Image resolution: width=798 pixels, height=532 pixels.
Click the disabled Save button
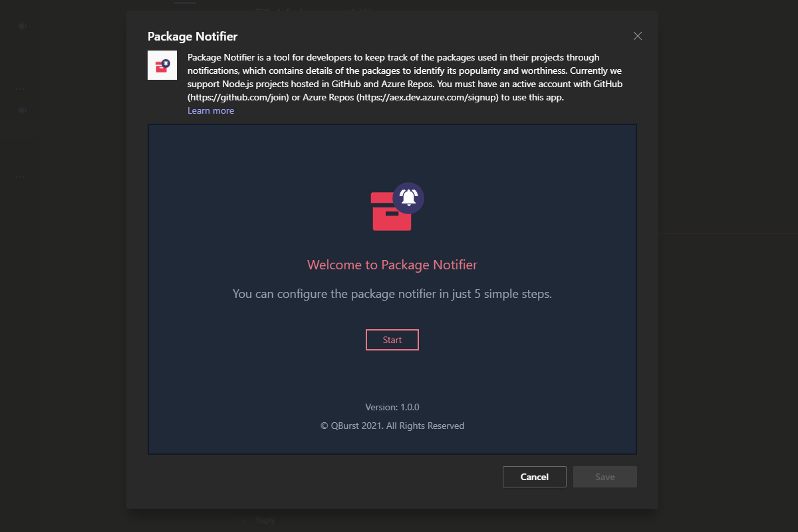coord(605,477)
